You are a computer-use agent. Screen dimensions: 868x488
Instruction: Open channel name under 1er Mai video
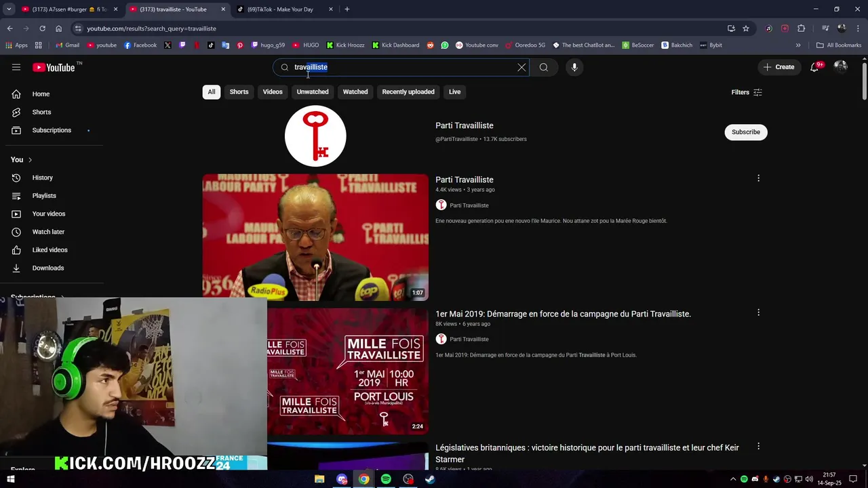(x=469, y=339)
